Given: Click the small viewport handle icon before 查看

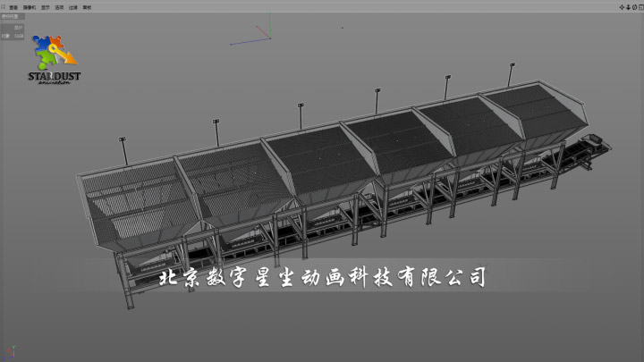Looking at the screenshot, I should (4, 6).
